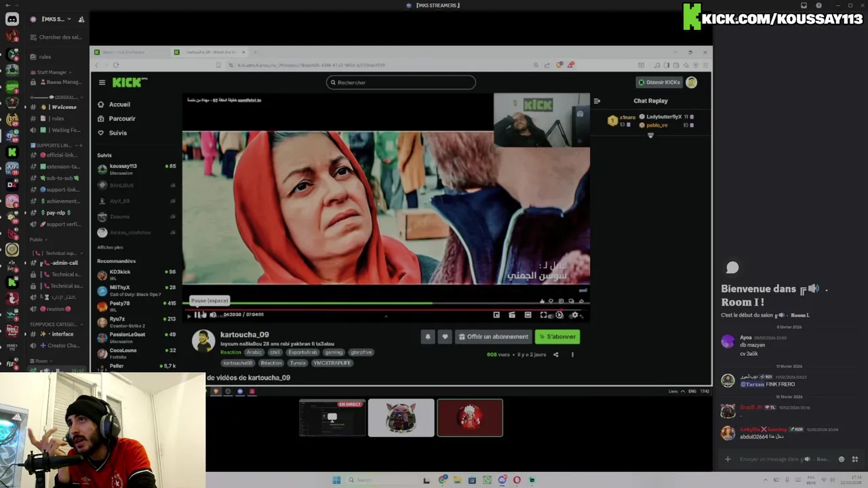Image resolution: width=868 pixels, height=488 pixels.
Task: Open the Discord Welcome channel
Action: (57, 107)
